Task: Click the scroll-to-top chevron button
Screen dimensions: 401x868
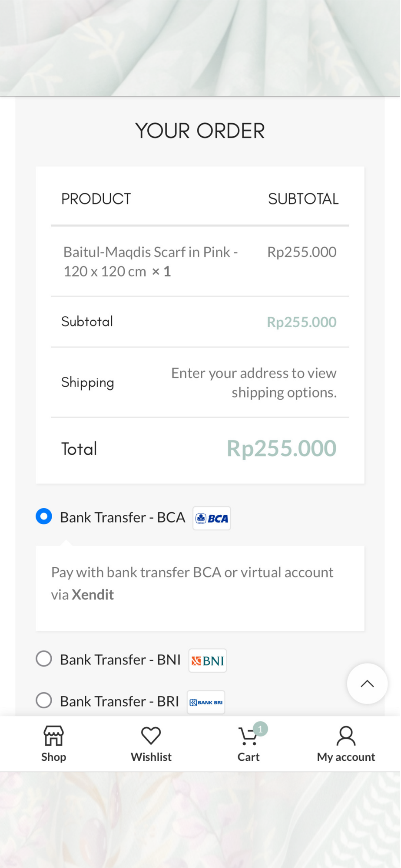Action: (x=367, y=684)
